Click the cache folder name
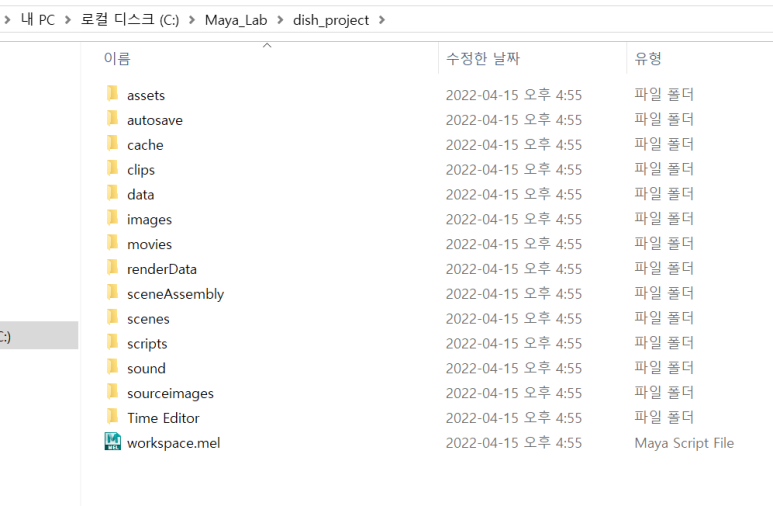The width and height of the screenshot is (773, 506). coord(145,145)
